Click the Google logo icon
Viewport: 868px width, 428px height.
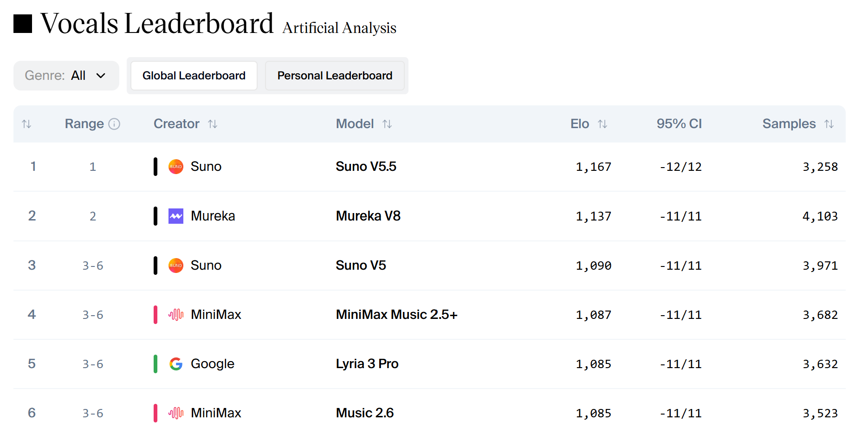pyautogui.click(x=176, y=364)
